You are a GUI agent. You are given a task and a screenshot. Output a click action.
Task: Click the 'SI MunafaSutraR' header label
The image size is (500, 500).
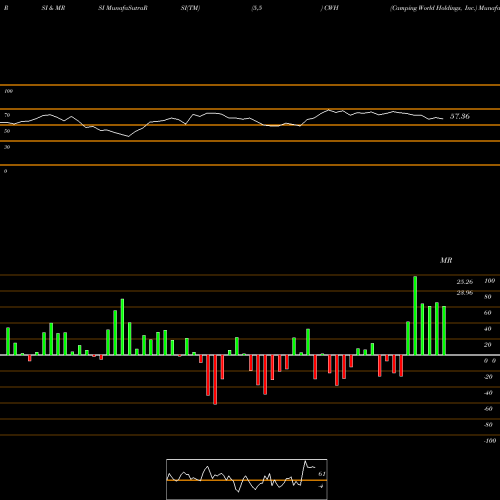pos(123,8)
